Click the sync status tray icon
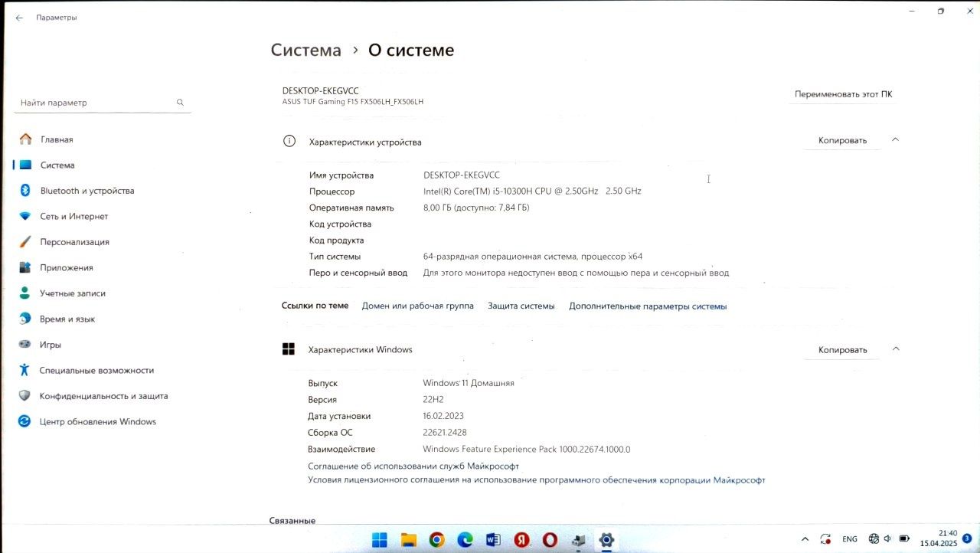980x553 pixels. point(825,539)
